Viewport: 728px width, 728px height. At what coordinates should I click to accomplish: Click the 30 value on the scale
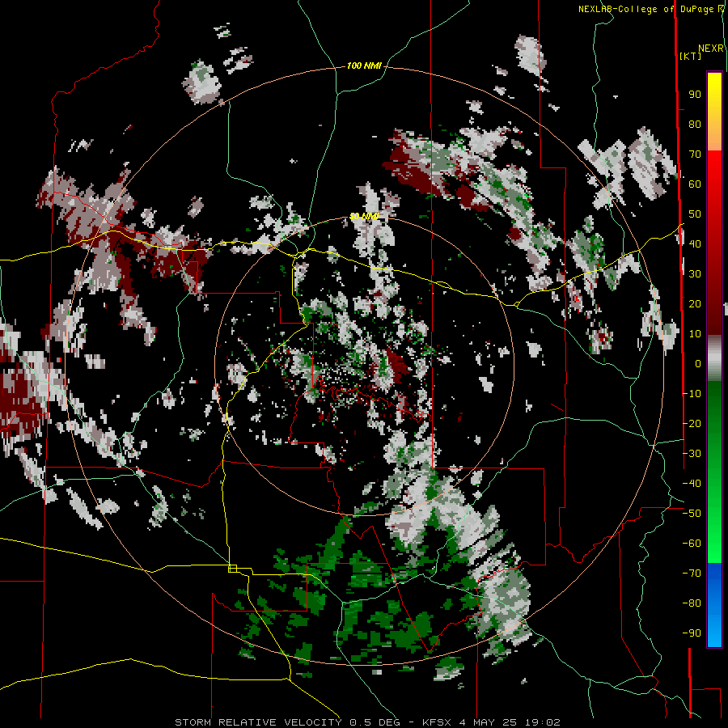(x=695, y=274)
